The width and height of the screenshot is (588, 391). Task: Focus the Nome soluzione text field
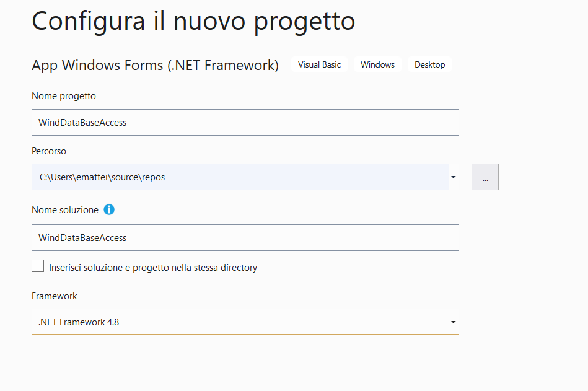pos(245,238)
